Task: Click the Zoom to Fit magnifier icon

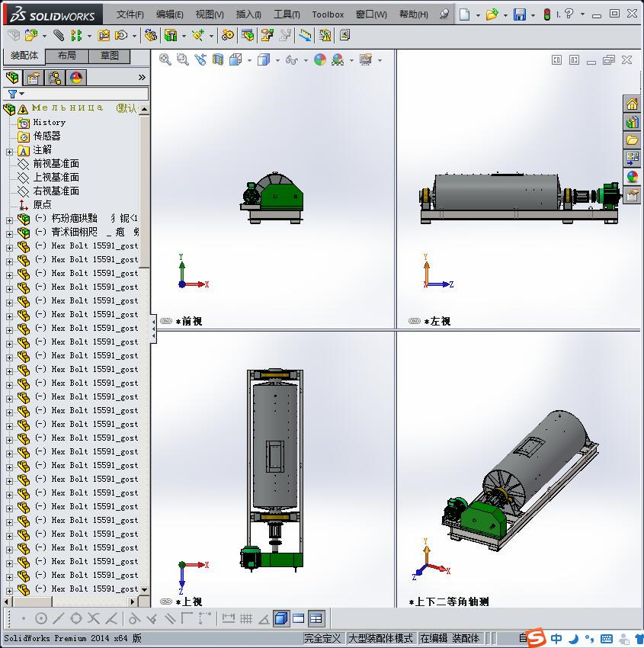Action: pyautogui.click(x=165, y=60)
